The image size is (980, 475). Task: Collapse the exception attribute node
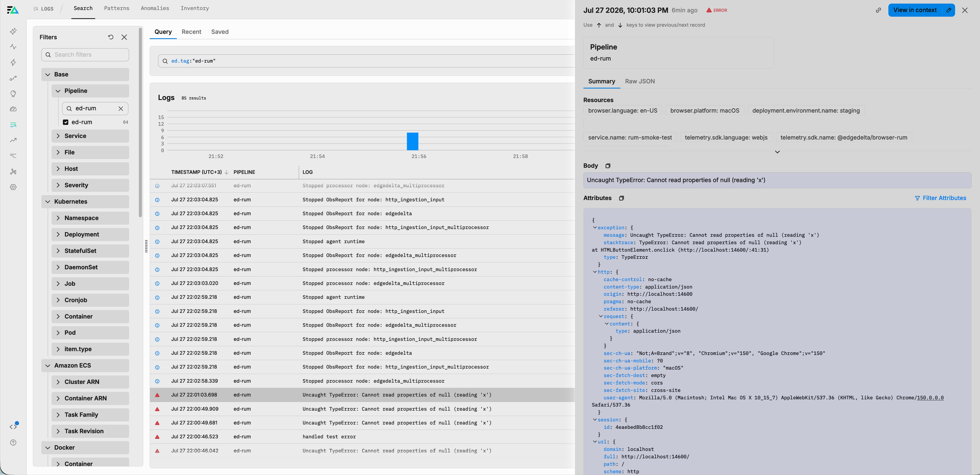[x=595, y=227]
